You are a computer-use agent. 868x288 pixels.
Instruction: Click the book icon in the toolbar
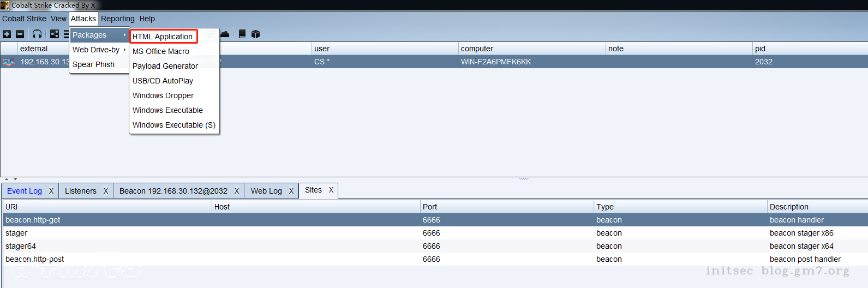pos(242,34)
